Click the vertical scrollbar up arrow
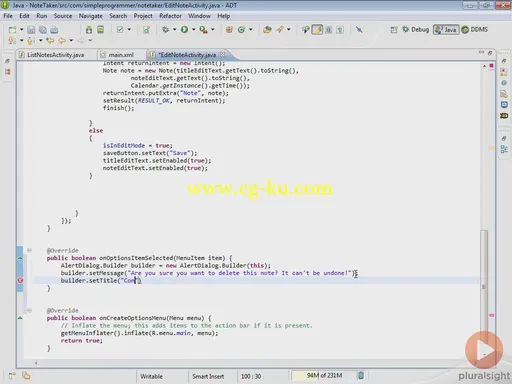 pyautogui.click(x=484, y=66)
